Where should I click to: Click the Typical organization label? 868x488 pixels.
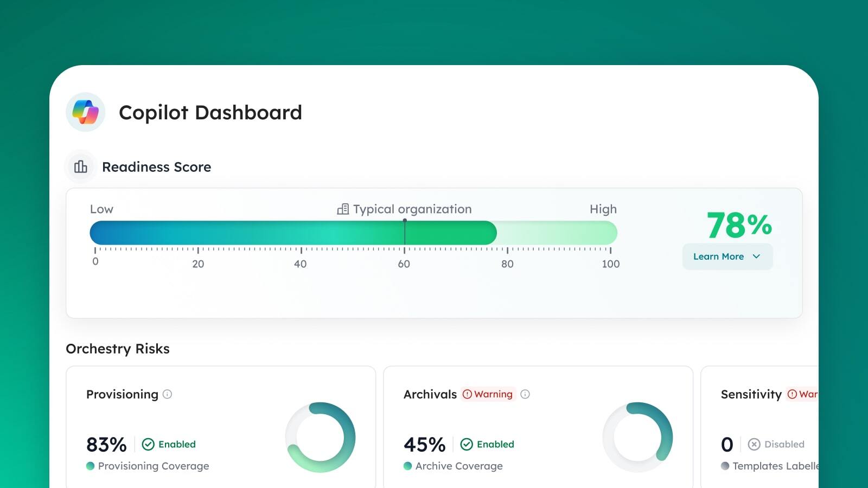[412, 209]
